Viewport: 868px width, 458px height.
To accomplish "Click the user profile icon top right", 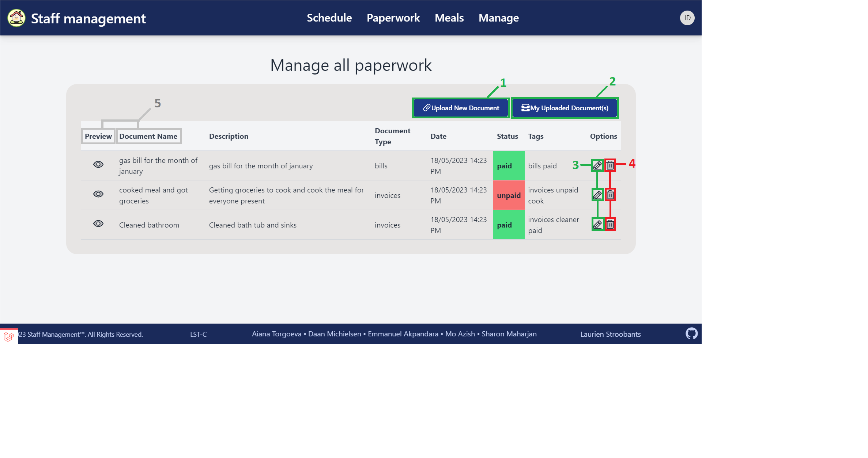I will tap(687, 18).
